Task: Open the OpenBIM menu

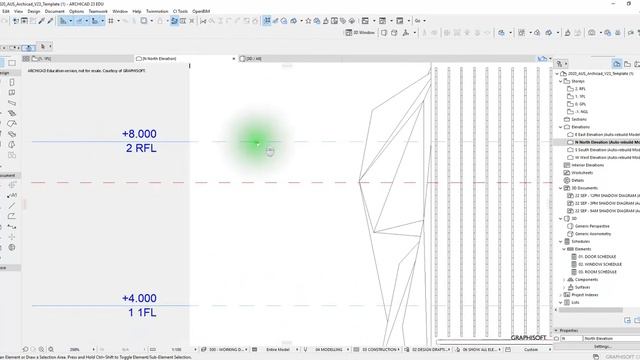Action: click(x=201, y=11)
